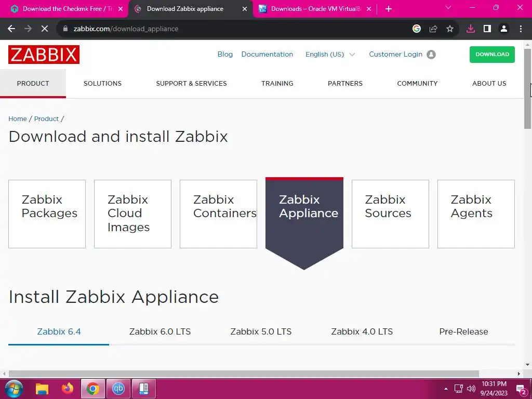Click network icon in system tray
This screenshot has width=532, height=399.
pyautogui.click(x=459, y=389)
